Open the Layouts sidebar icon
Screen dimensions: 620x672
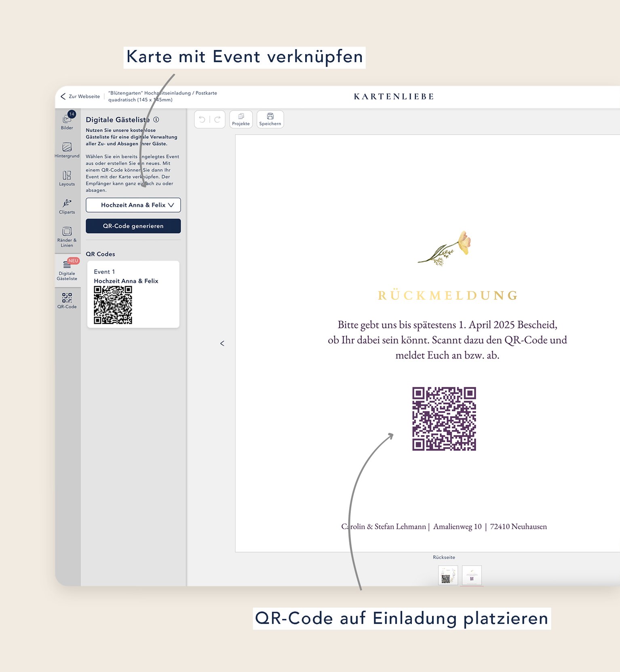[x=67, y=178]
